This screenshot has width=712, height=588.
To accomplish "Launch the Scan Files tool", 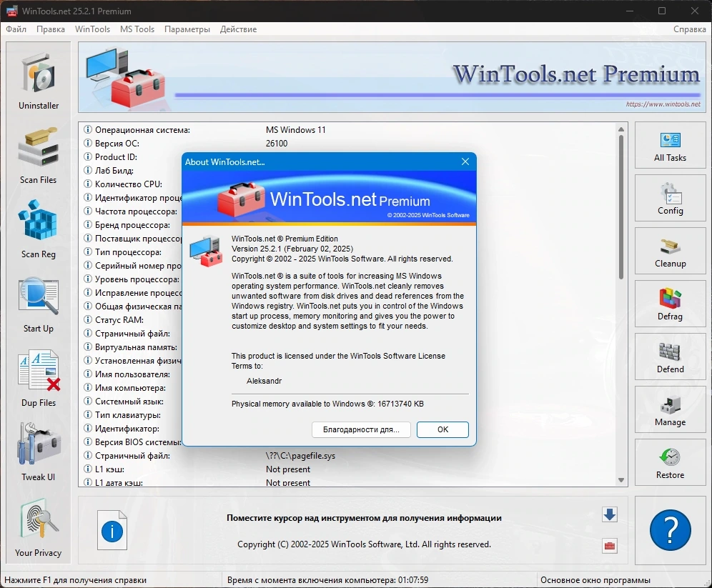I will pyautogui.click(x=39, y=155).
